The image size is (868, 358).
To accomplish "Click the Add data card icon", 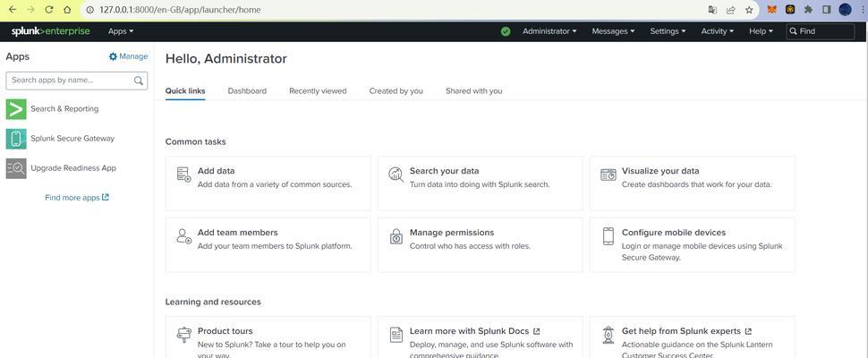I will [183, 175].
